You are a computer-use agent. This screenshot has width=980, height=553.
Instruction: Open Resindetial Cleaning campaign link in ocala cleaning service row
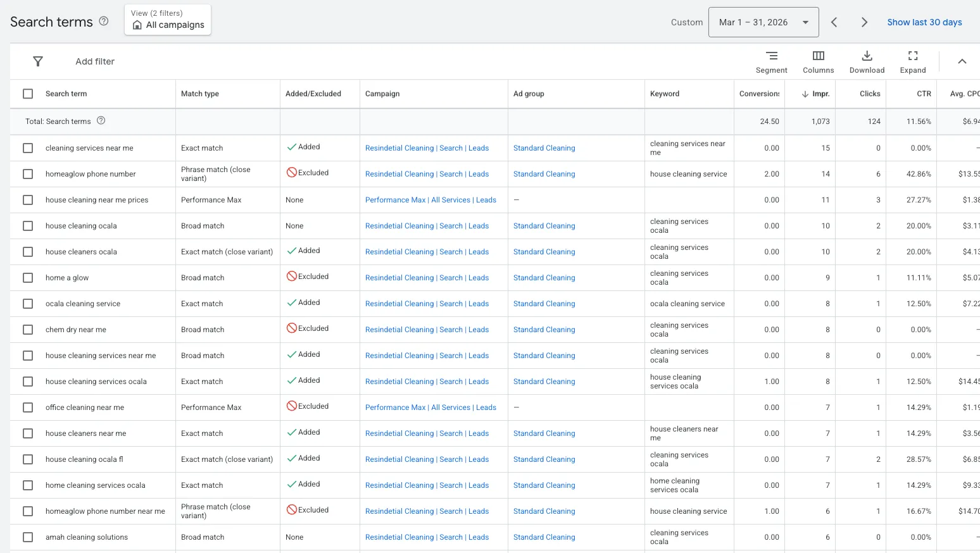[427, 304]
